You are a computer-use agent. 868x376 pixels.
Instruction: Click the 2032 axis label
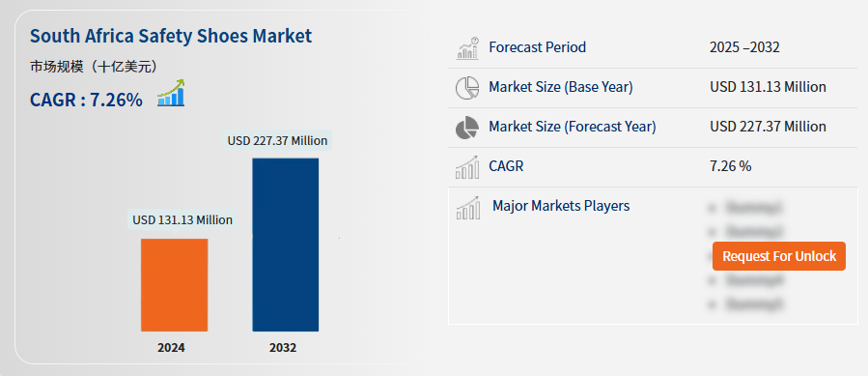(x=283, y=348)
